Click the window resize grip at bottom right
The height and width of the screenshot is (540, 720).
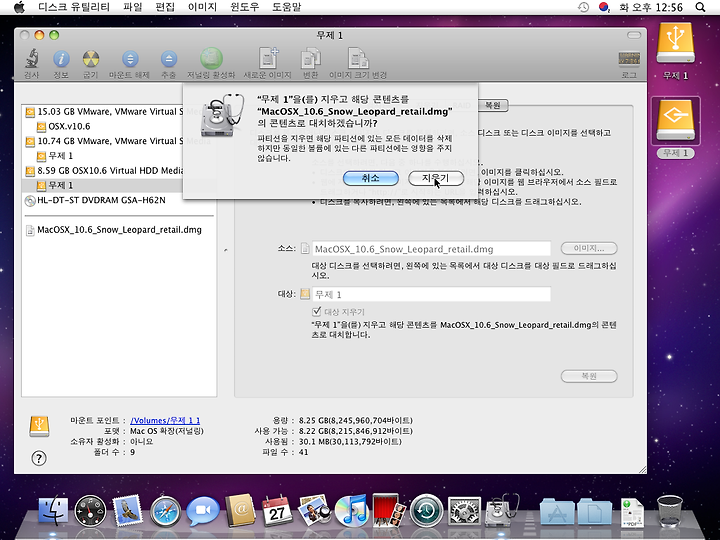642,469
